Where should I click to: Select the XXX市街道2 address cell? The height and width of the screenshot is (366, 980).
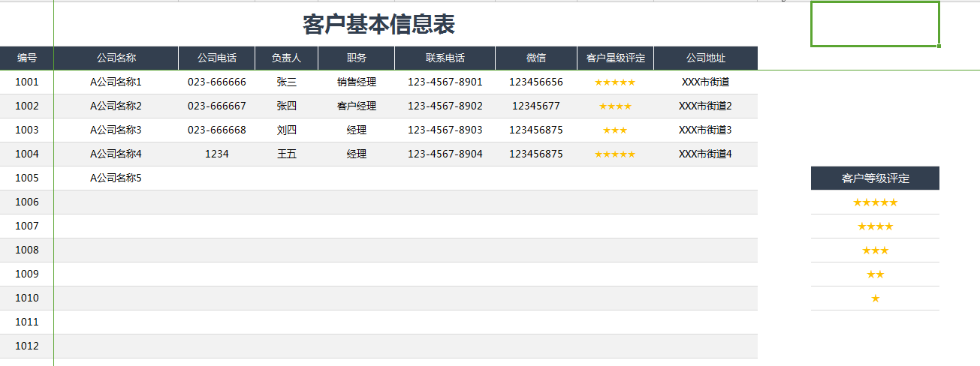click(x=706, y=106)
